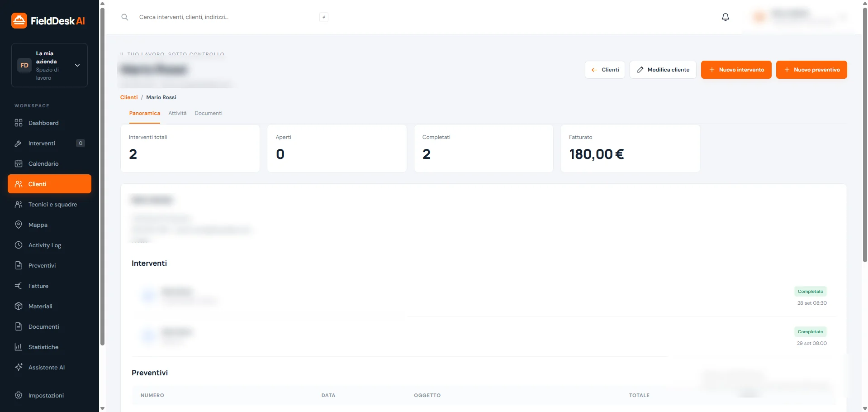The image size is (868, 412).
Task: Click the Interventi wrench icon
Action: point(19,143)
